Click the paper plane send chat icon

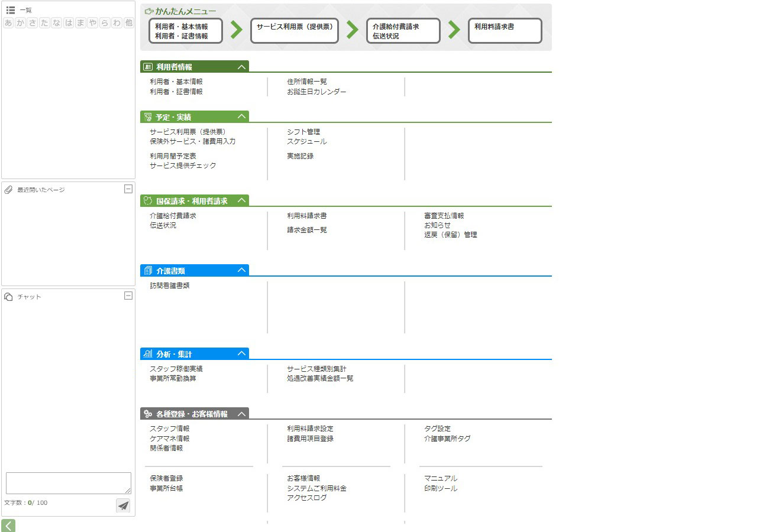pos(123,505)
